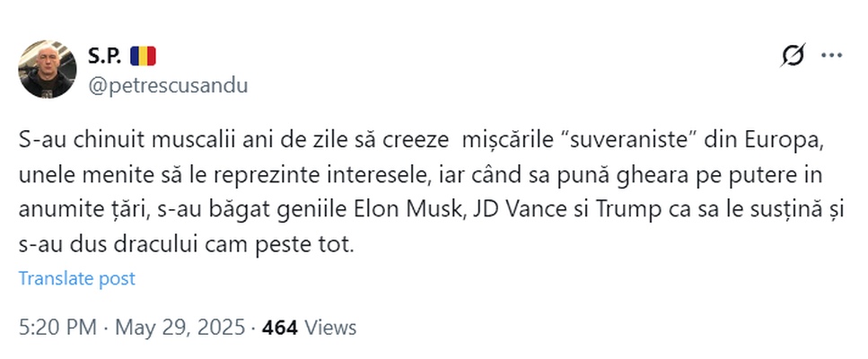Click the 464 view count number
Screen dimensions: 868x359
pos(279,328)
